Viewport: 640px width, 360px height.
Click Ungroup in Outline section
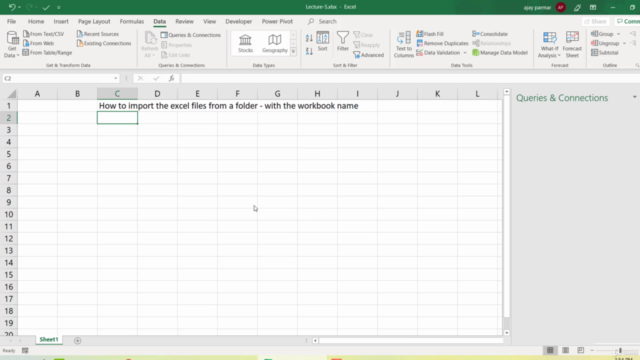(x=605, y=43)
